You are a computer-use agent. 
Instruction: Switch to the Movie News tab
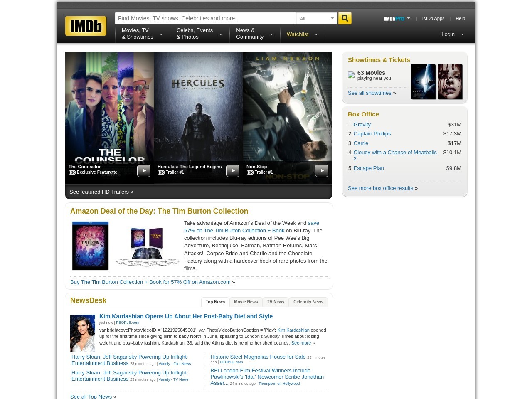246,302
